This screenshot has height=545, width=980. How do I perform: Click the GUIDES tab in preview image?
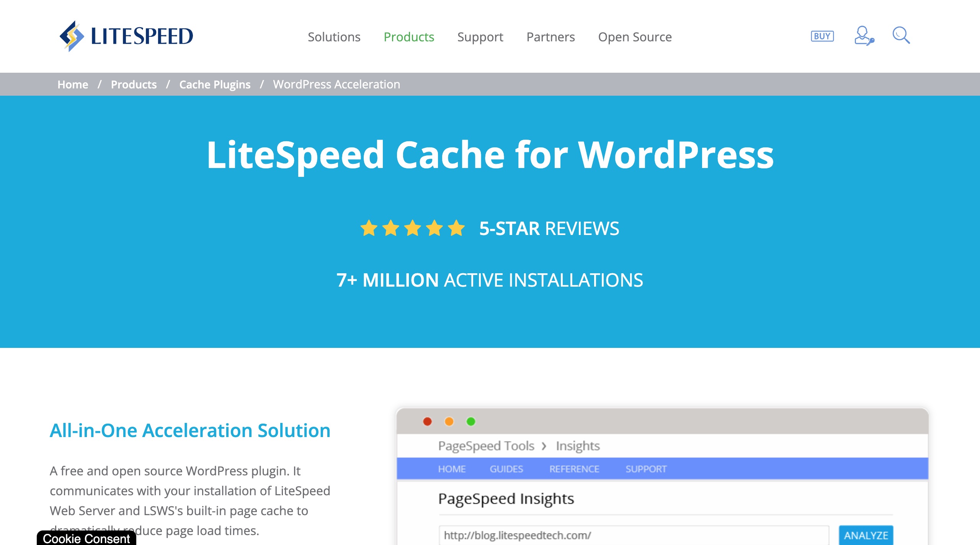pos(506,469)
